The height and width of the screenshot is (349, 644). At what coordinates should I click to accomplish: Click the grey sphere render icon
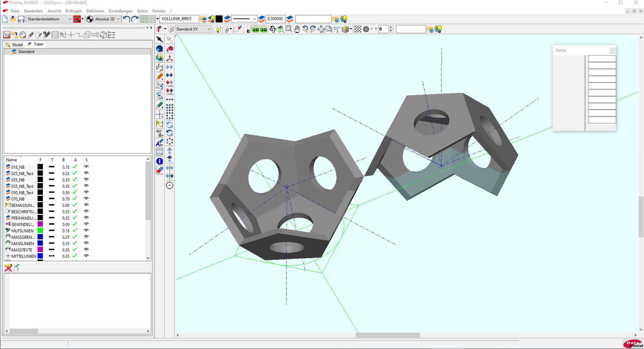click(366, 30)
